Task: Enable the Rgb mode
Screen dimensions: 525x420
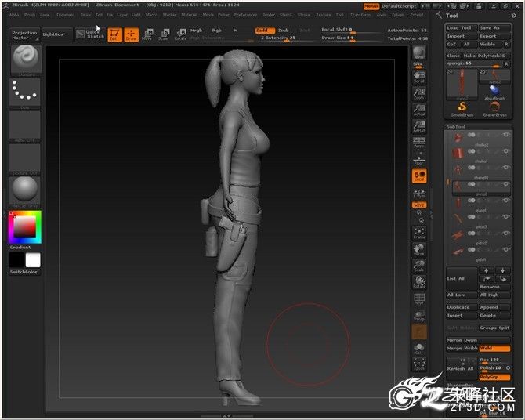Action: [x=216, y=31]
